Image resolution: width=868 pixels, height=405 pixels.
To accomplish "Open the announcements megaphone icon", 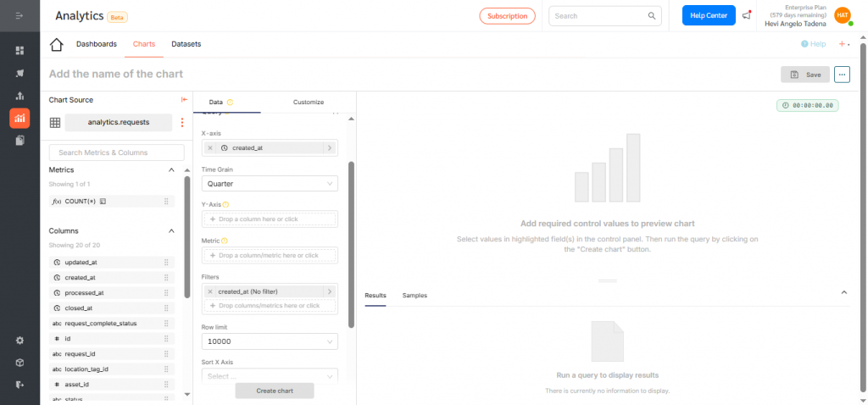I will point(746,15).
